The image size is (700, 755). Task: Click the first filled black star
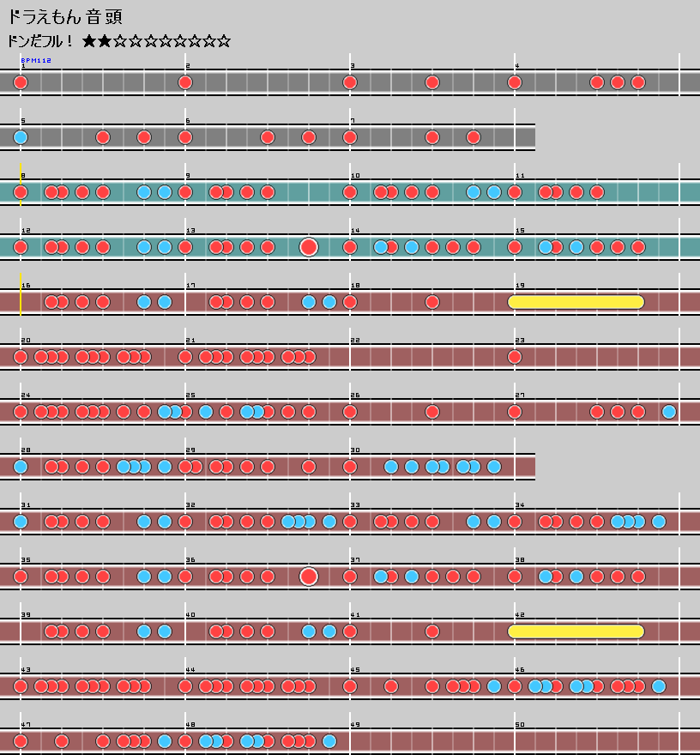(x=89, y=41)
